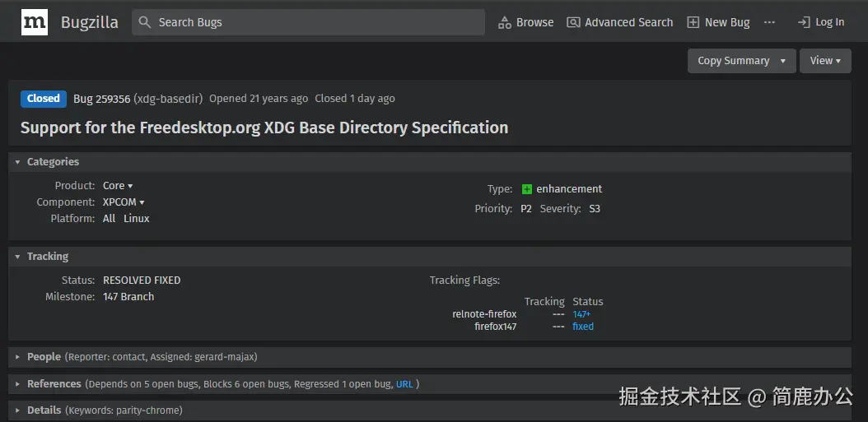Focus the Search Bugs input field
868x422 pixels.
[308, 22]
